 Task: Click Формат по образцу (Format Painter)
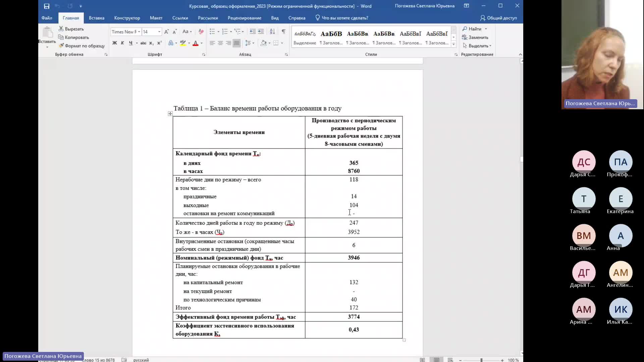(x=82, y=46)
